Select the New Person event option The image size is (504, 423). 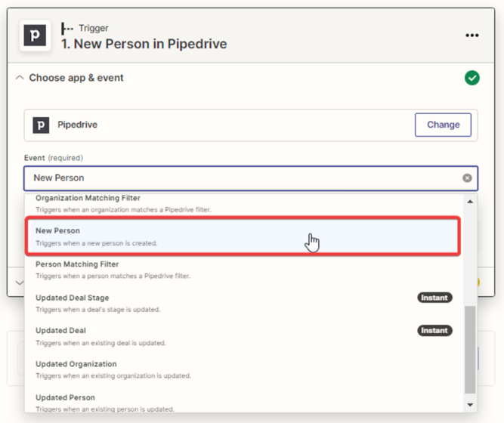242,236
